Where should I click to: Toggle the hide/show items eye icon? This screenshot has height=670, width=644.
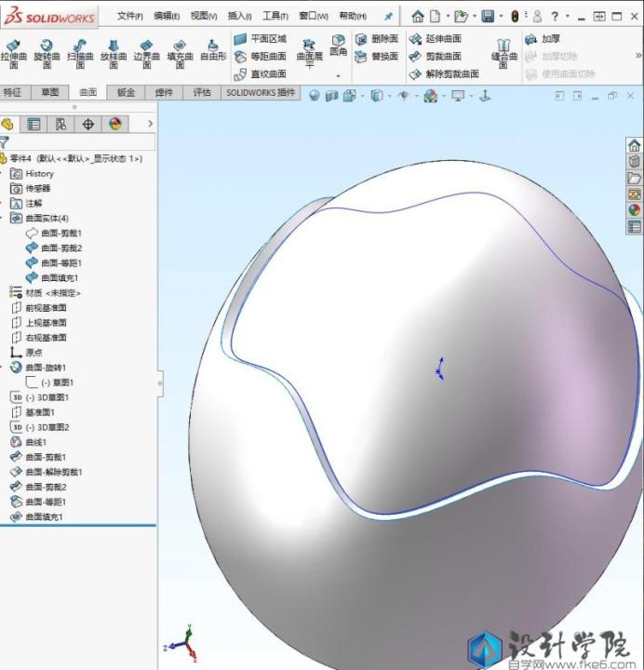403,96
